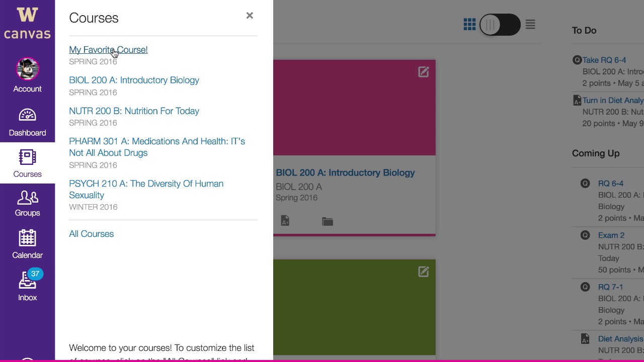This screenshot has height=362, width=644.
Task: Edit the BIOL 200 A card settings
Action: (424, 72)
